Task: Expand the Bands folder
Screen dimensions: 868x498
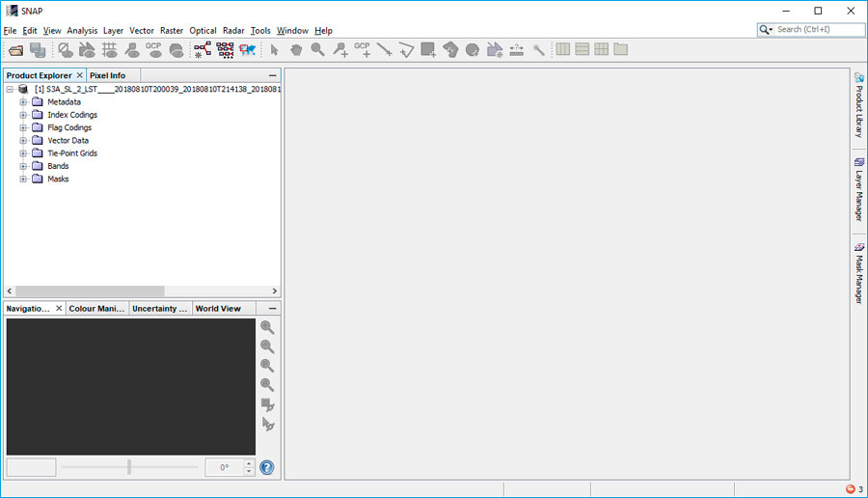Action: tap(23, 166)
